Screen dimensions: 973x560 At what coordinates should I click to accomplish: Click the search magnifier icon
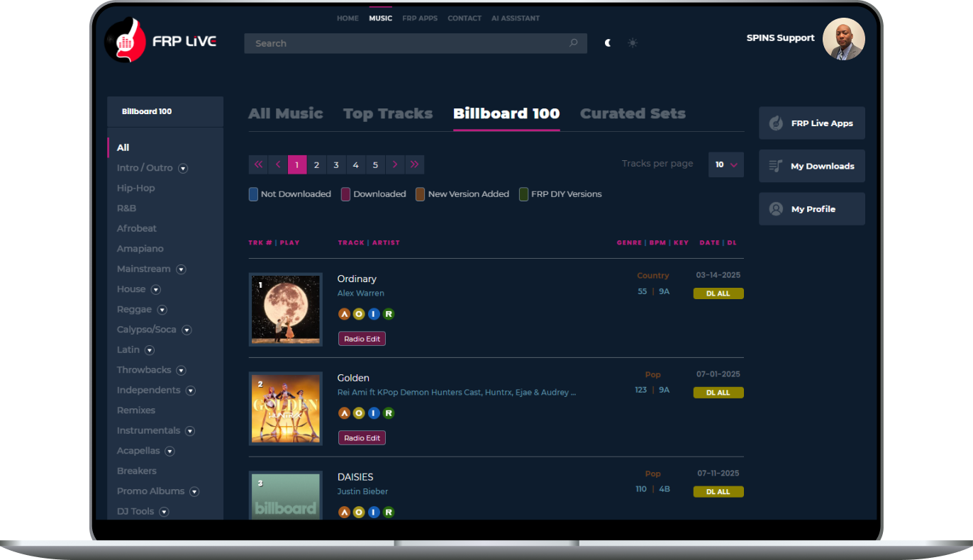pyautogui.click(x=573, y=43)
